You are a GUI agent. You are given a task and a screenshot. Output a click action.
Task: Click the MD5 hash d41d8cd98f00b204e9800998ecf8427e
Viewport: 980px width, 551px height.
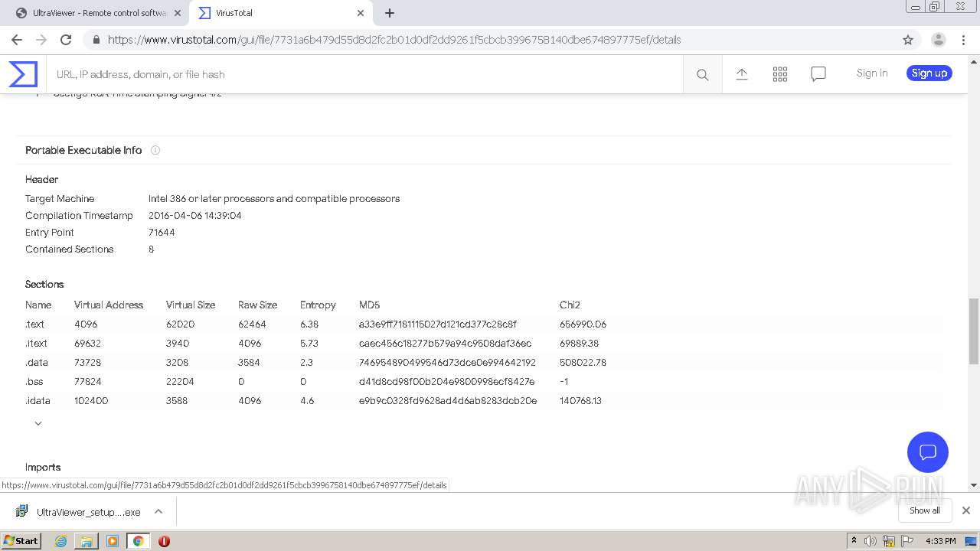point(446,382)
